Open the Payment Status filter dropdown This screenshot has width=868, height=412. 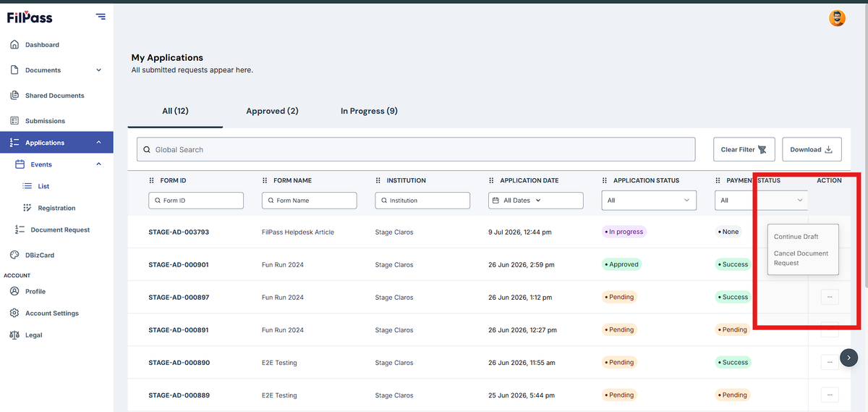point(762,201)
